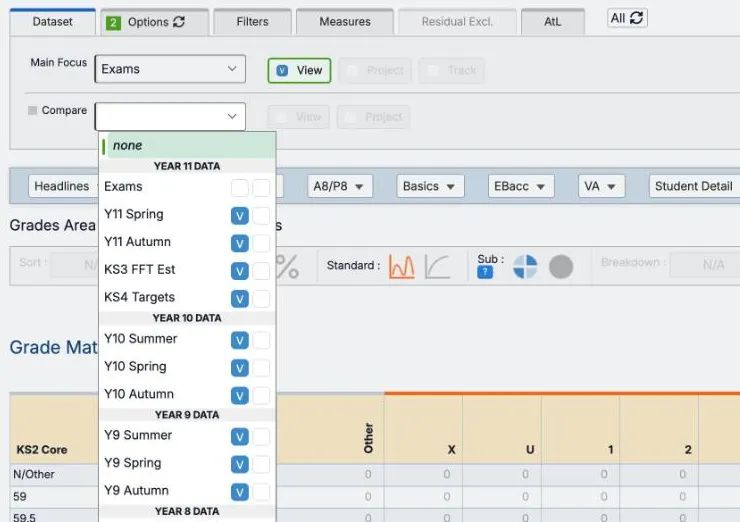This screenshot has height=522, width=740.
Task: Click the U grade column header
Action: click(x=530, y=449)
